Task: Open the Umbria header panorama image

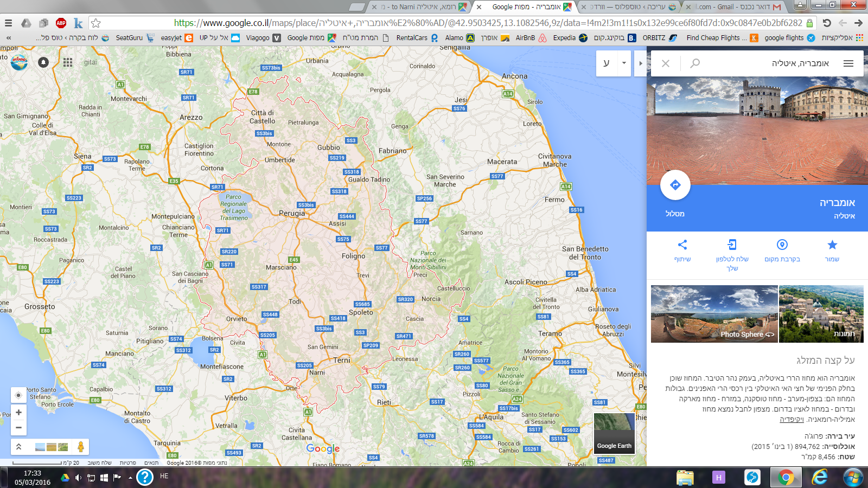Action: point(757,131)
